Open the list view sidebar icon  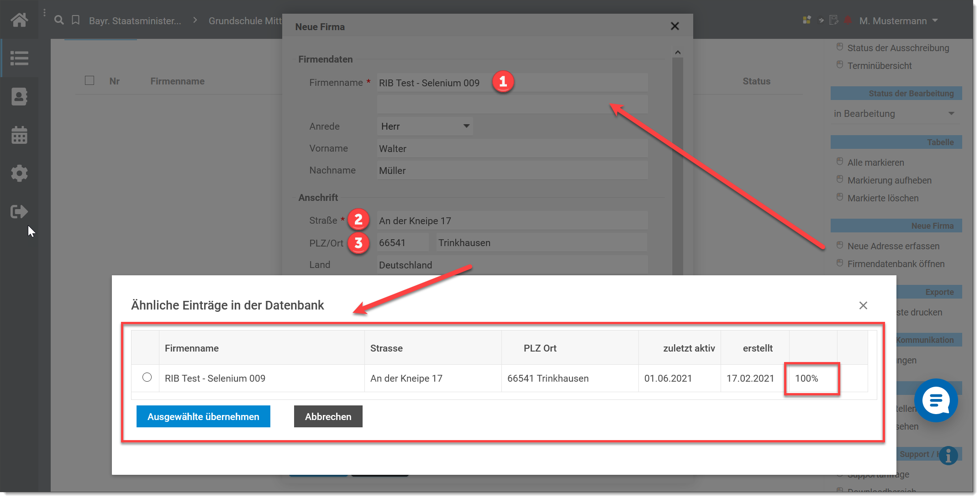point(19,58)
